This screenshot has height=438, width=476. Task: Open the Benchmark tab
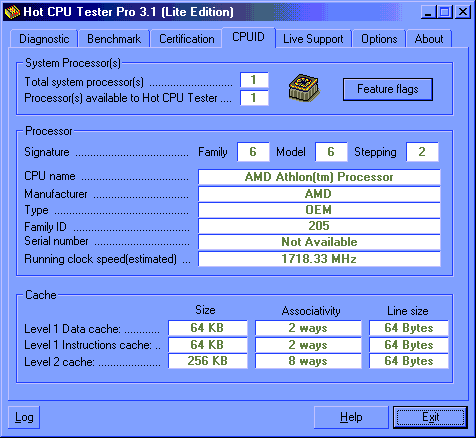tap(114, 39)
